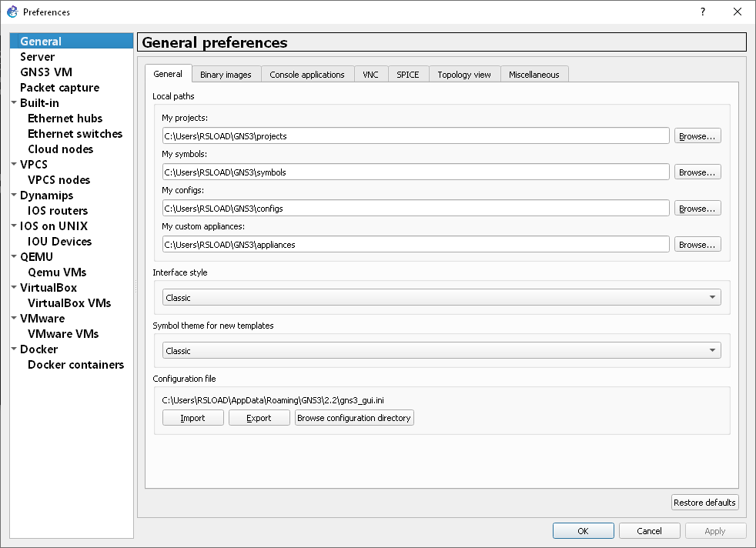Click Restore defaults button
This screenshot has height=548, width=756.
(x=704, y=503)
